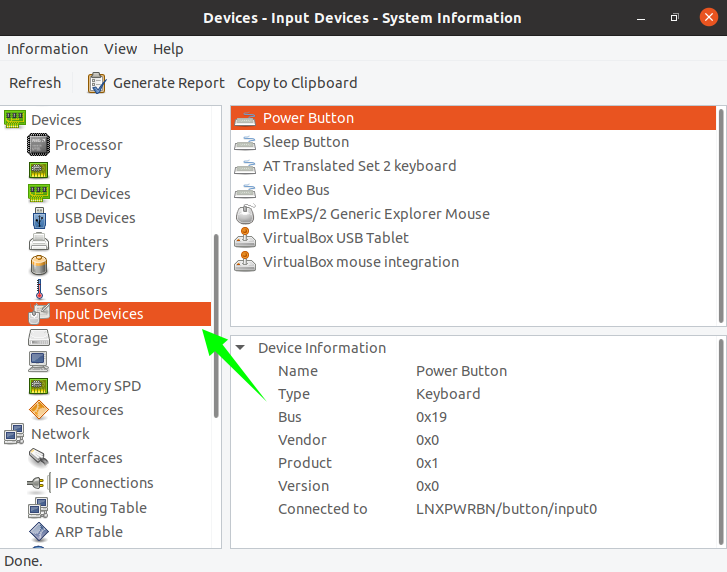
Task: Select the Resources icon
Action: 39,410
